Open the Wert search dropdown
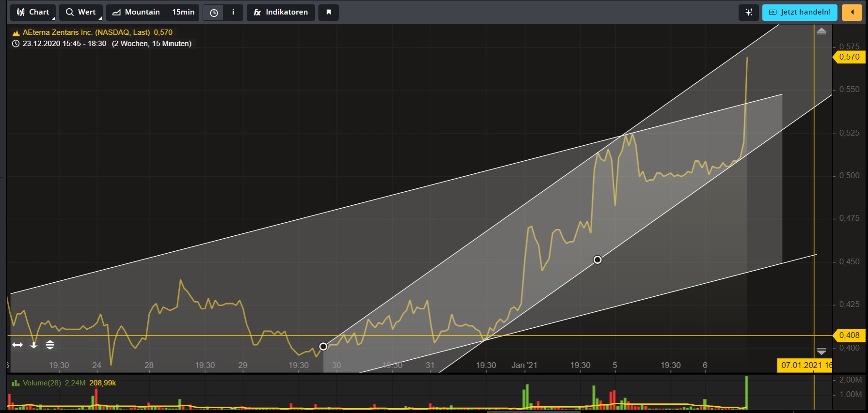The width and height of the screenshot is (868, 413). (81, 12)
